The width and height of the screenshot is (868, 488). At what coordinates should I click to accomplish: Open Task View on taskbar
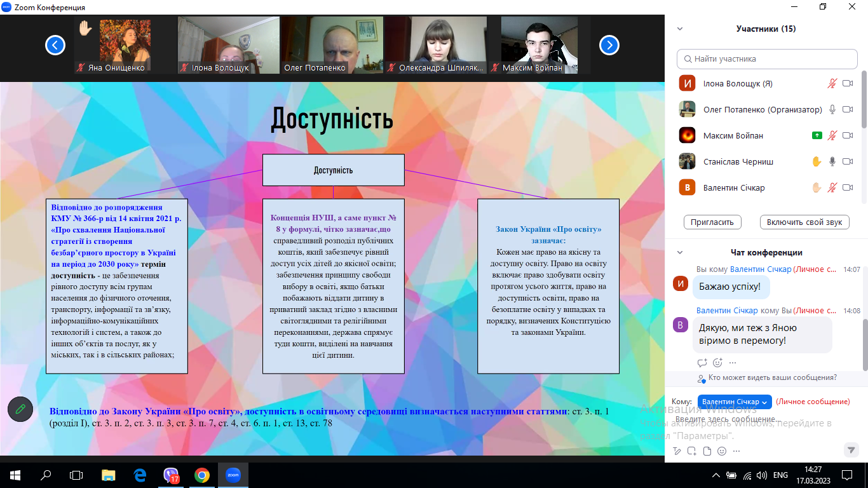point(76,475)
